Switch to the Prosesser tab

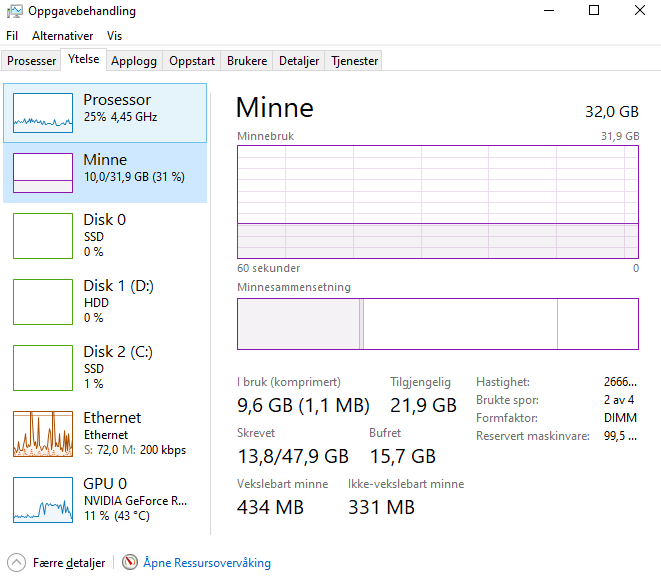(x=32, y=61)
